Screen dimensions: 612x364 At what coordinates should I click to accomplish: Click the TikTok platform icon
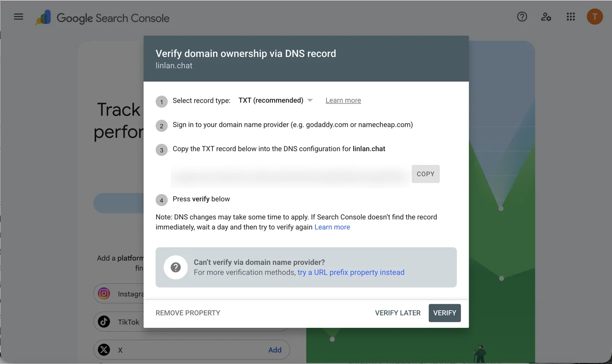click(x=104, y=322)
